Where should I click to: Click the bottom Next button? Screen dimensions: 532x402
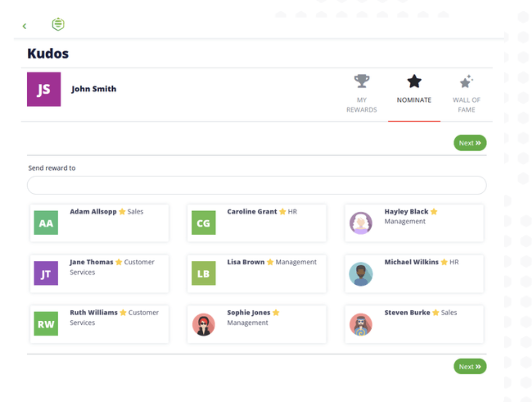pos(469,366)
